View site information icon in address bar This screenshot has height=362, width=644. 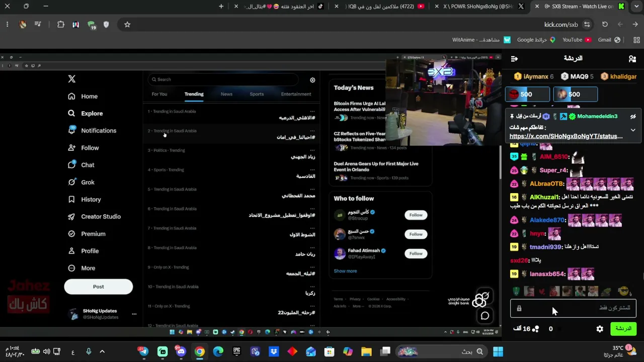(587, 25)
